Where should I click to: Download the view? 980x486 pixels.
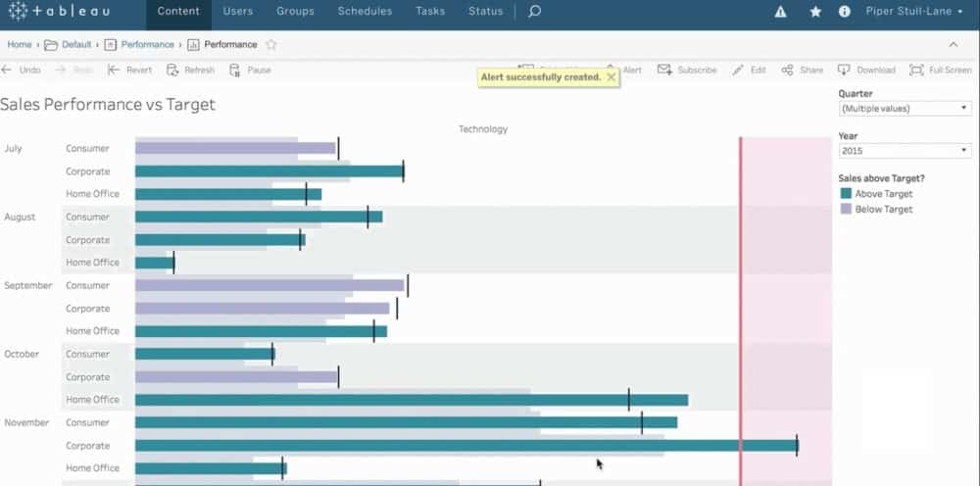pos(866,71)
